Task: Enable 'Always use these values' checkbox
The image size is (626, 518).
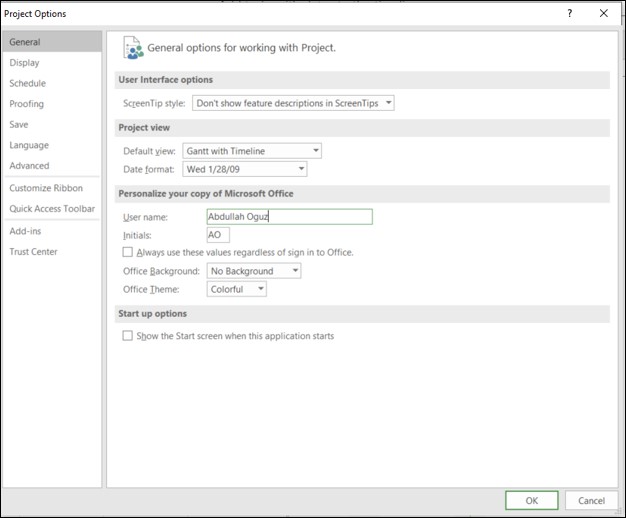Action: click(127, 253)
